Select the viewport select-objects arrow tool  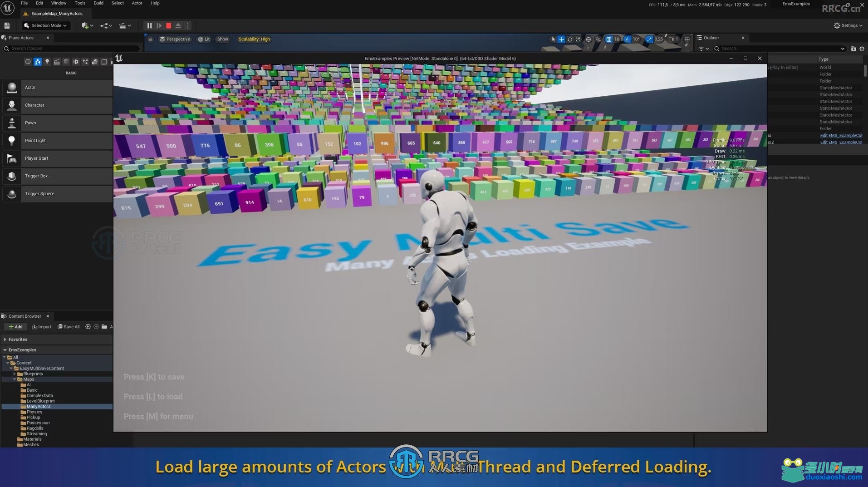[553, 39]
